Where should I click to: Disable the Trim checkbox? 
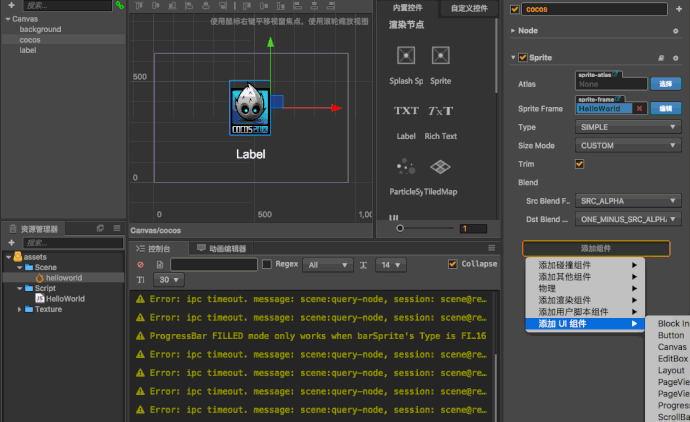tap(579, 164)
